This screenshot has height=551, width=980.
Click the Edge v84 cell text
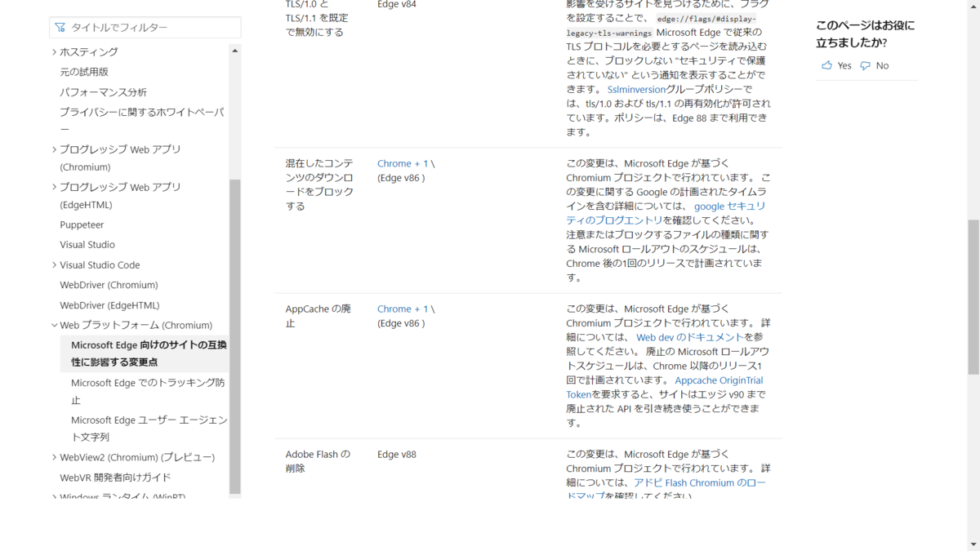pos(397,4)
